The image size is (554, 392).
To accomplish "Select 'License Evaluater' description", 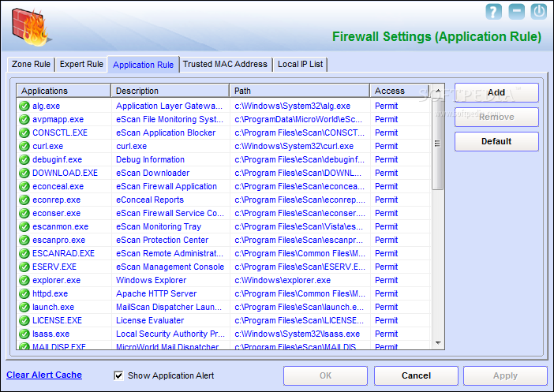I will [150, 321].
